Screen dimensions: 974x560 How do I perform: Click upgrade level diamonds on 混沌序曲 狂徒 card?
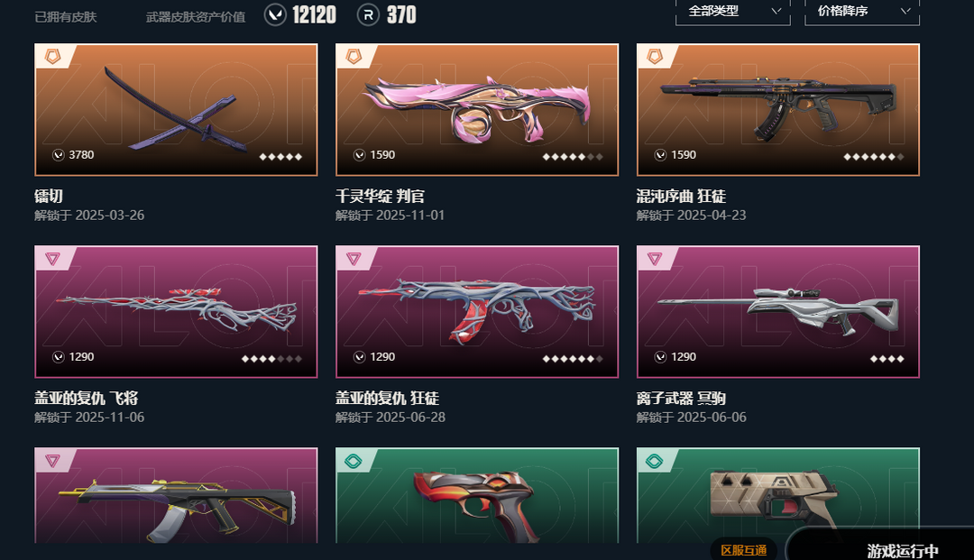click(x=873, y=156)
